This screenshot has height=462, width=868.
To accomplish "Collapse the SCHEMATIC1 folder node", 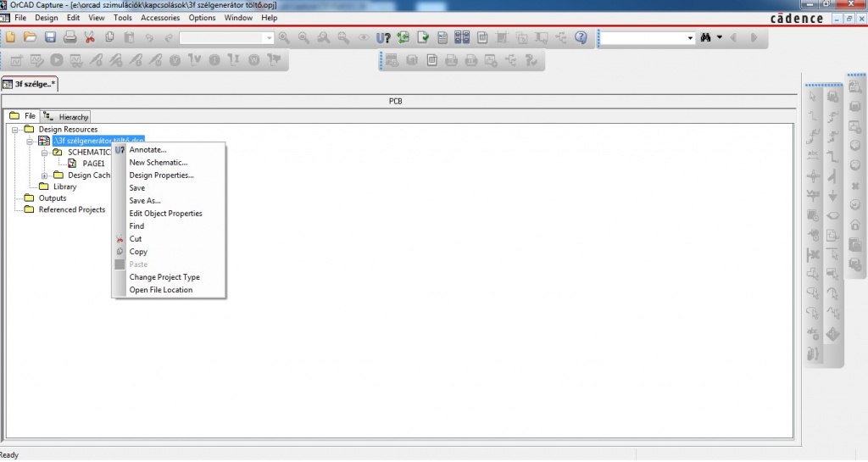I will point(45,152).
